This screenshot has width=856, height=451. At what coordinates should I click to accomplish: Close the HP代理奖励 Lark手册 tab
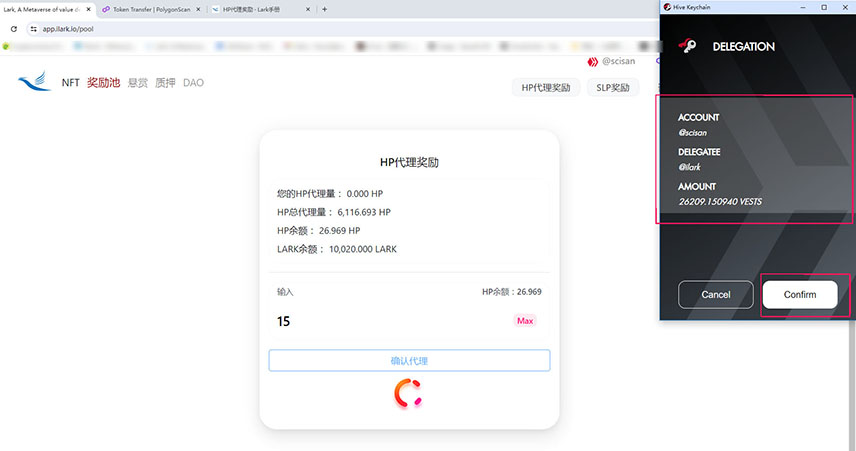click(x=308, y=9)
